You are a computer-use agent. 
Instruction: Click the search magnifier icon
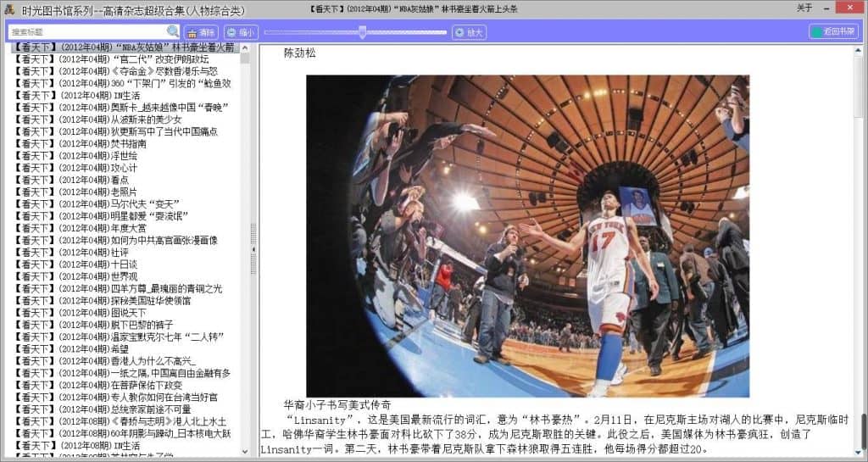tap(173, 31)
